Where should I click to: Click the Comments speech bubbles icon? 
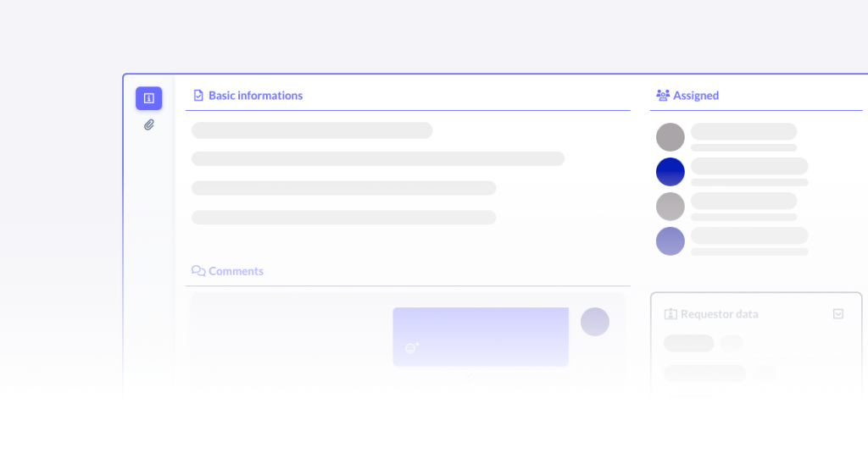point(198,270)
